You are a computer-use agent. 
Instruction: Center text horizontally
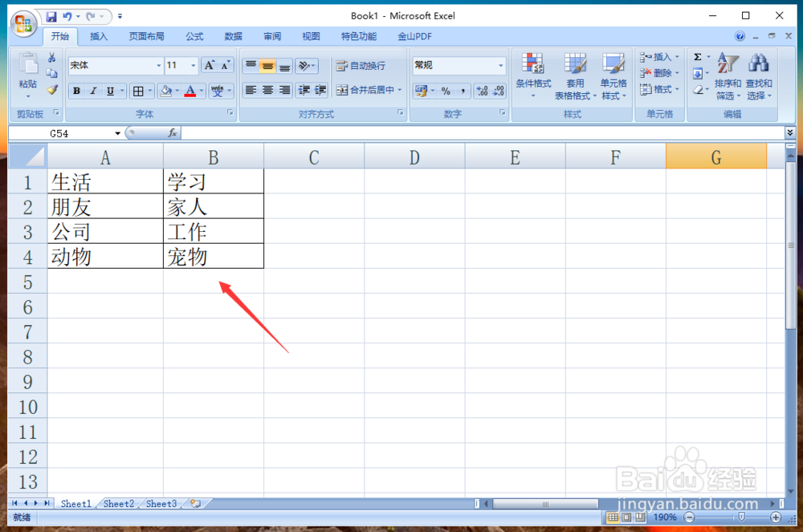268,91
